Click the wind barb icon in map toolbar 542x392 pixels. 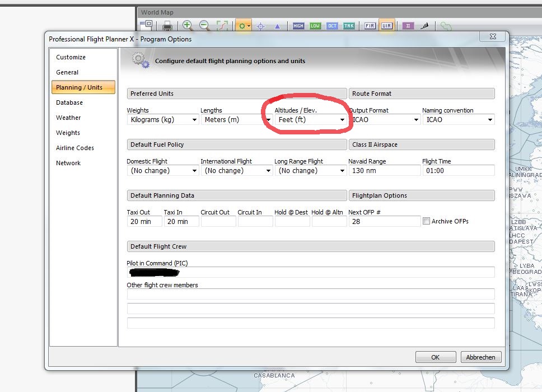coord(424,26)
